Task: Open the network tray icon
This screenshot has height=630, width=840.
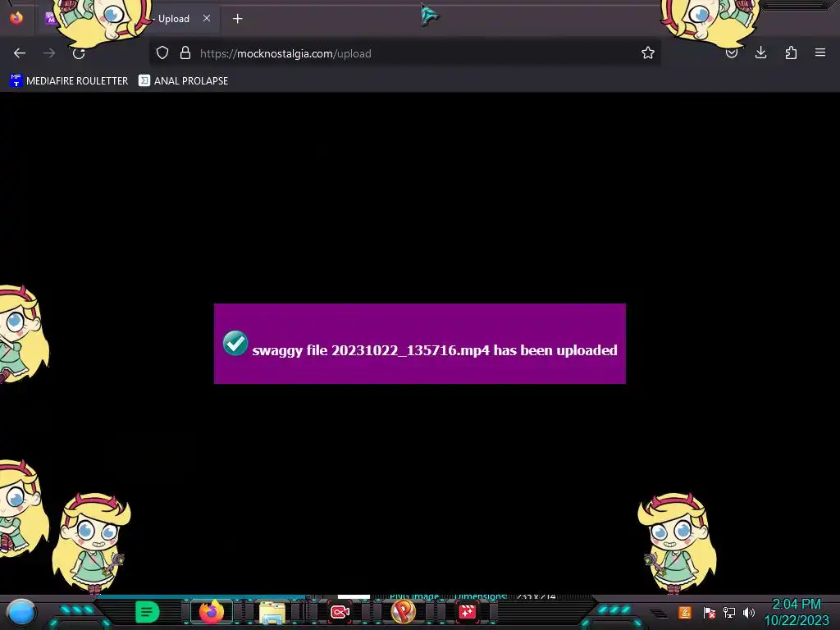Action: point(729,612)
